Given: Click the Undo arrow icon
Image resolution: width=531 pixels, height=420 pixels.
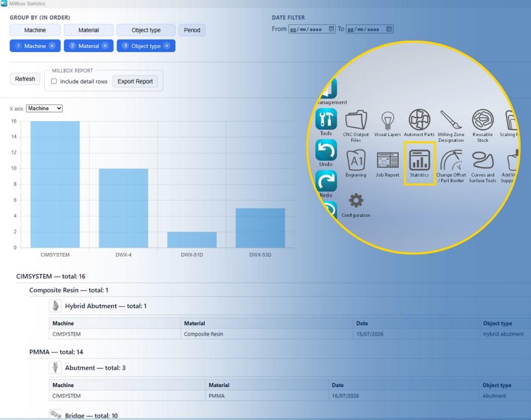Looking at the screenshot, I should click(326, 150).
